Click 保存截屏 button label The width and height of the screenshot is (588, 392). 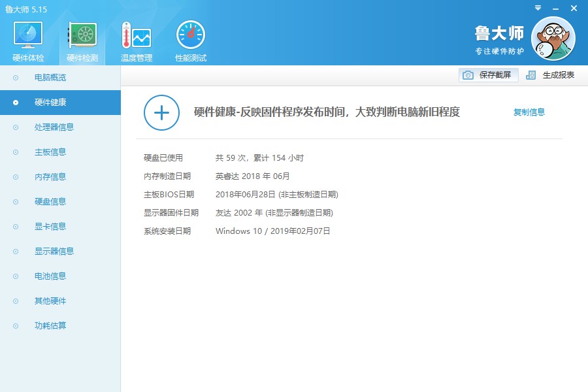(495, 75)
